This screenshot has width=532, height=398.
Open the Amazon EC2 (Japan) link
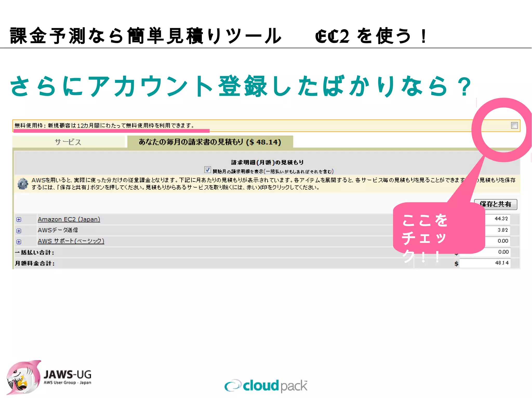(69, 219)
